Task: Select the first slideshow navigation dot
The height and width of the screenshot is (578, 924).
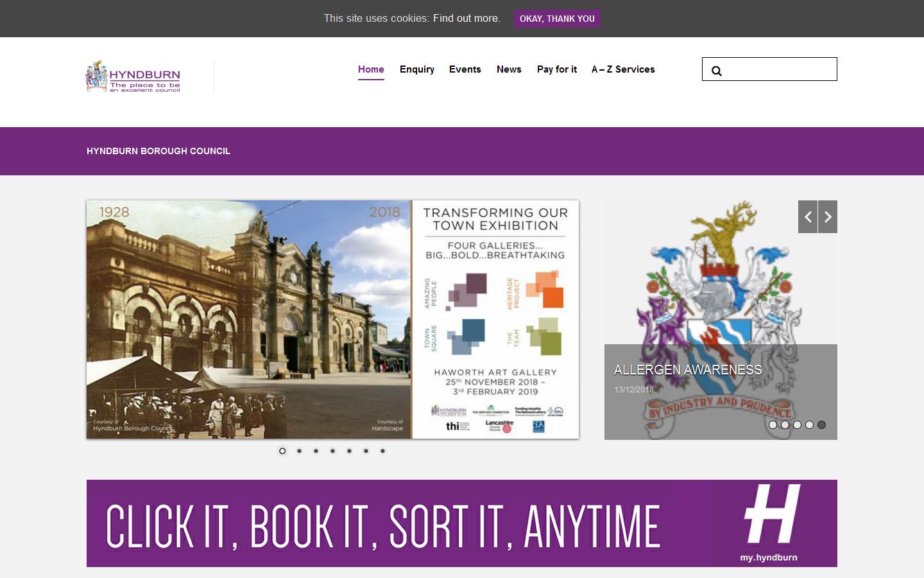Action: click(x=282, y=451)
